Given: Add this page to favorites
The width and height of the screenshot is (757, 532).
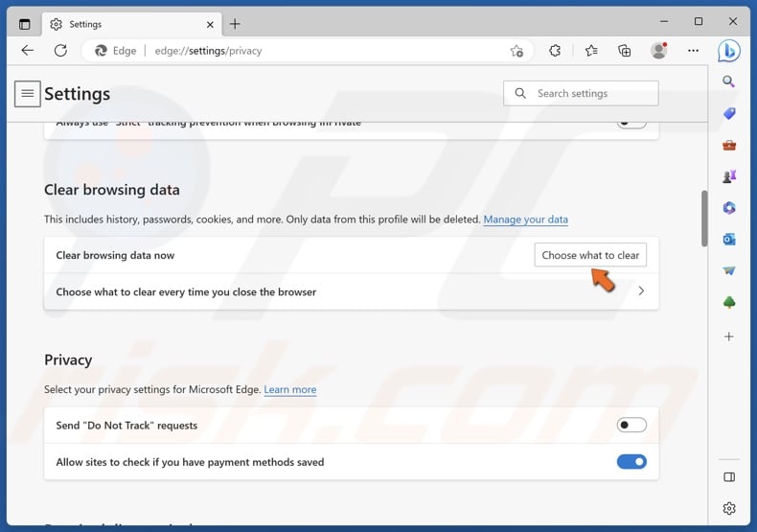Looking at the screenshot, I should (x=516, y=51).
